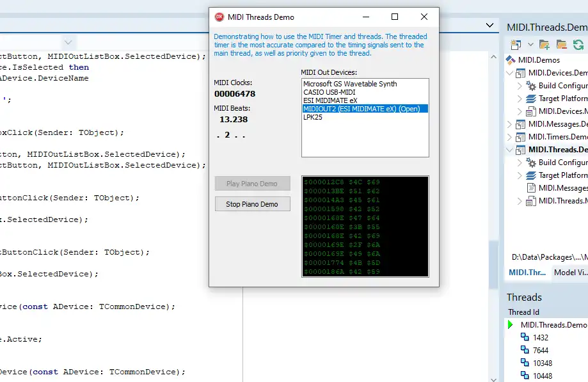
Task: Collapse the MIDI.Devices.Demo project node
Action: point(510,73)
